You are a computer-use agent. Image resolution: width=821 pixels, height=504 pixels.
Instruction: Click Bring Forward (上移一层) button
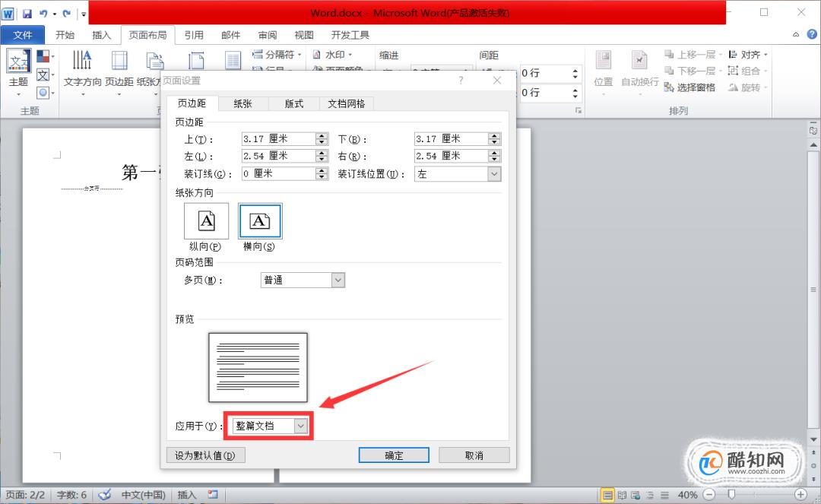[693, 55]
